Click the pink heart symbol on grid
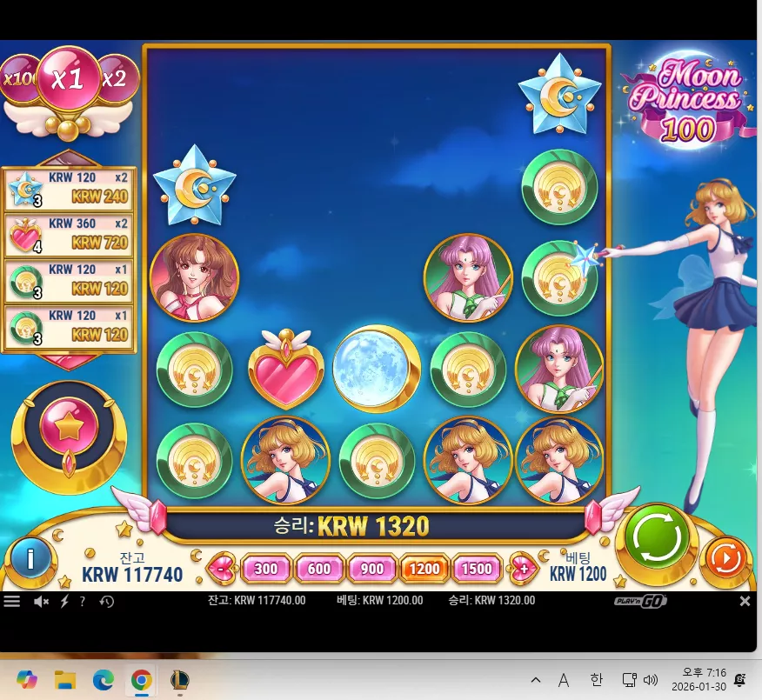This screenshot has width=762, height=700. tap(286, 368)
